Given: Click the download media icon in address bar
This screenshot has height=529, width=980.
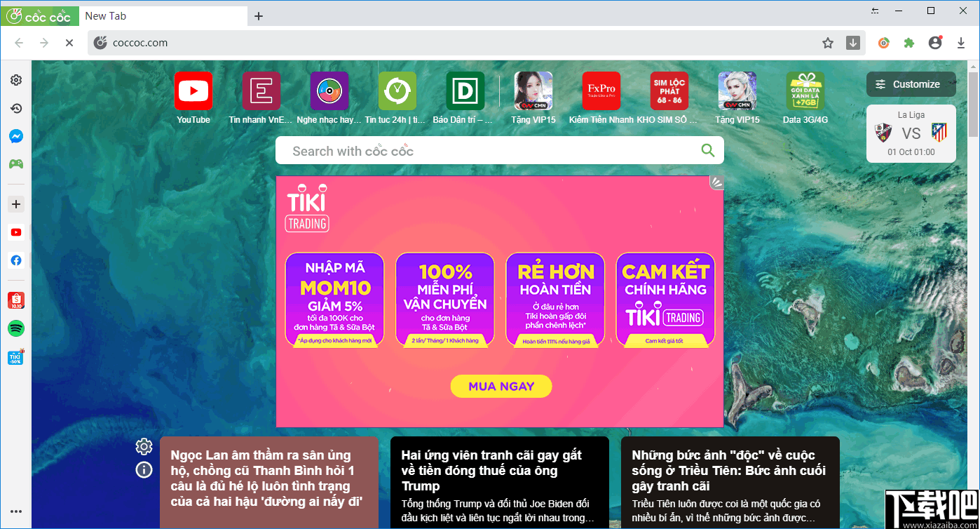Looking at the screenshot, I should click(x=853, y=43).
